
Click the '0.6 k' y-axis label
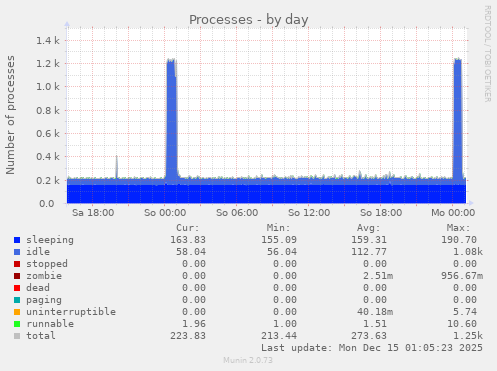pos(48,133)
